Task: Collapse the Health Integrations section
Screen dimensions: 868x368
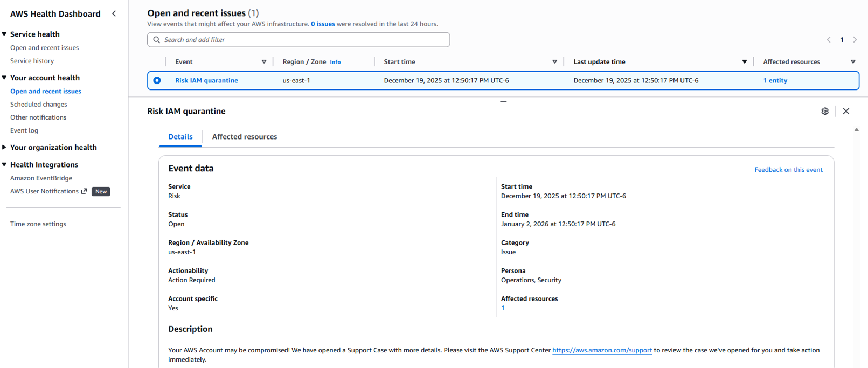Action: coord(4,164)
